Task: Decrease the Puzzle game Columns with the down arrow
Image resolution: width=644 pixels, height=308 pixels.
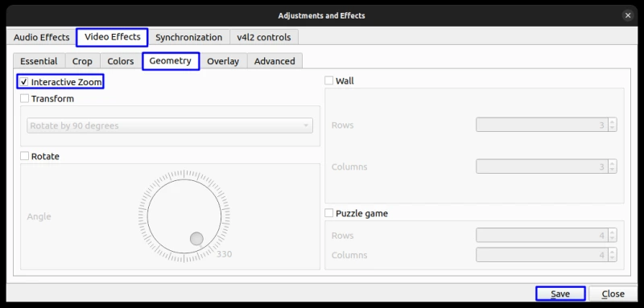Action: (613, 258)
